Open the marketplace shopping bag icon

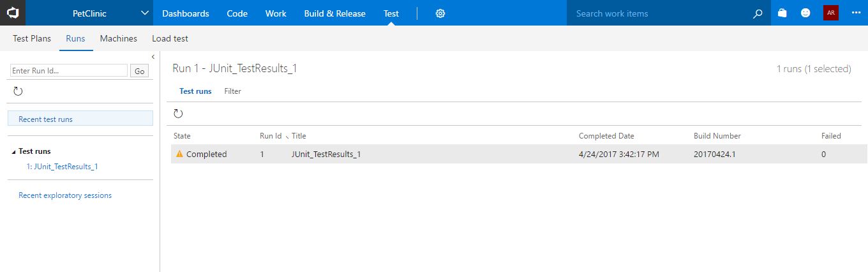(x=782, y=13)
